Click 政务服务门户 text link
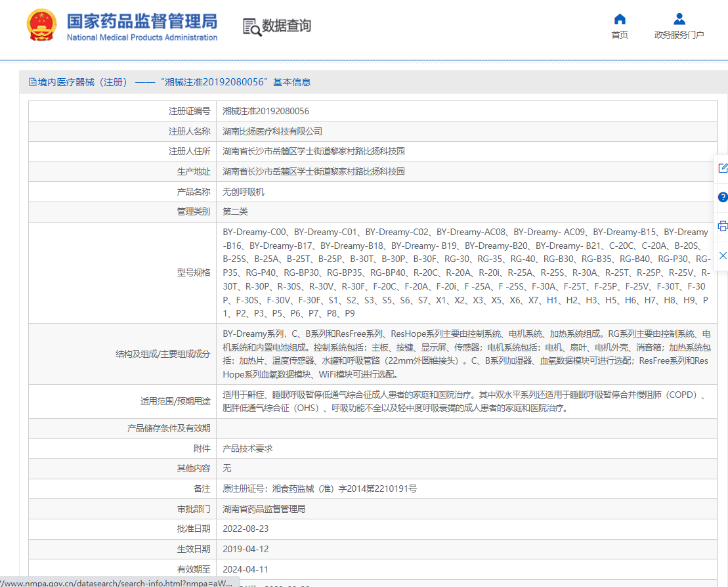 (679, 35)
